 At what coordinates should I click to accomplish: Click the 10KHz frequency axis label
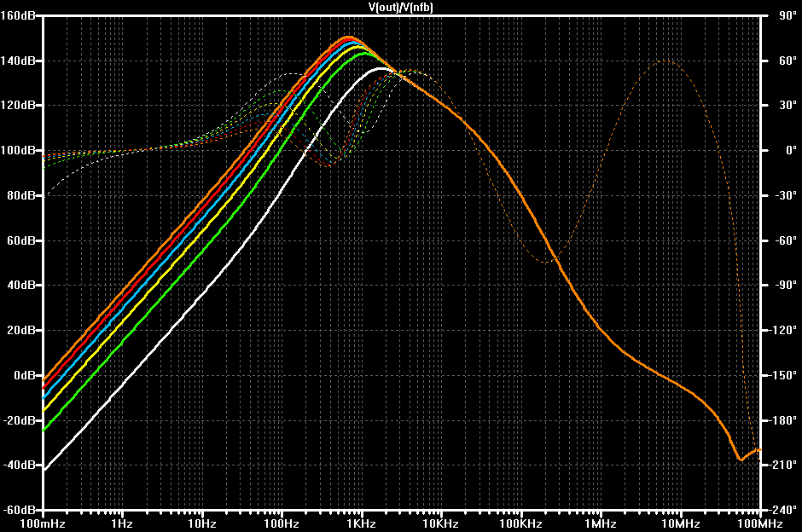pyautogui.click(x=440, y=523)
